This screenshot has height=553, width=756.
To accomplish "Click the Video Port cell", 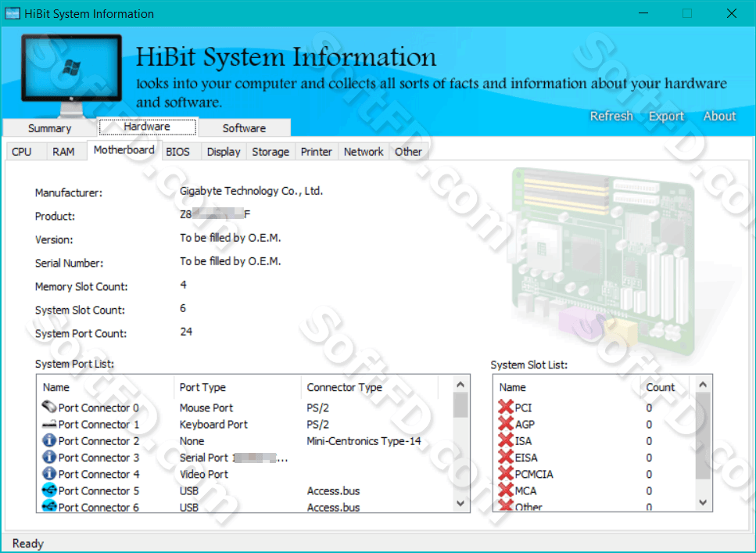I will point(203,474).
